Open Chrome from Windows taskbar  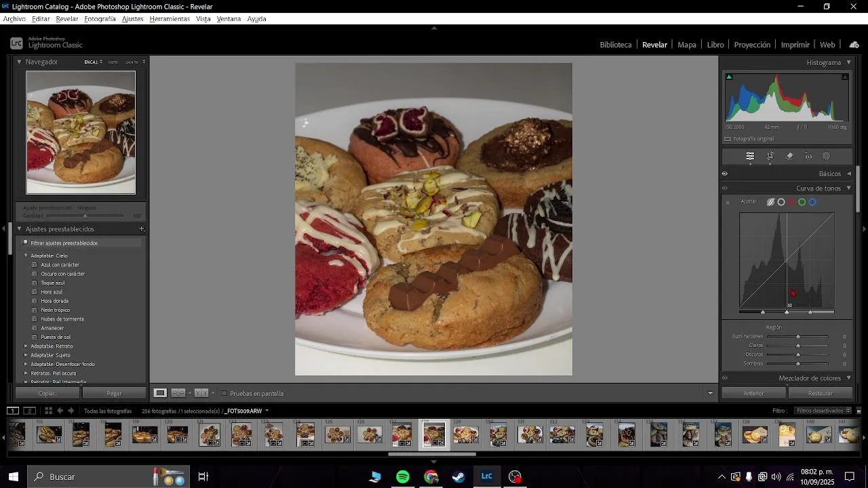pyautogui.click(x=431, y=477)
